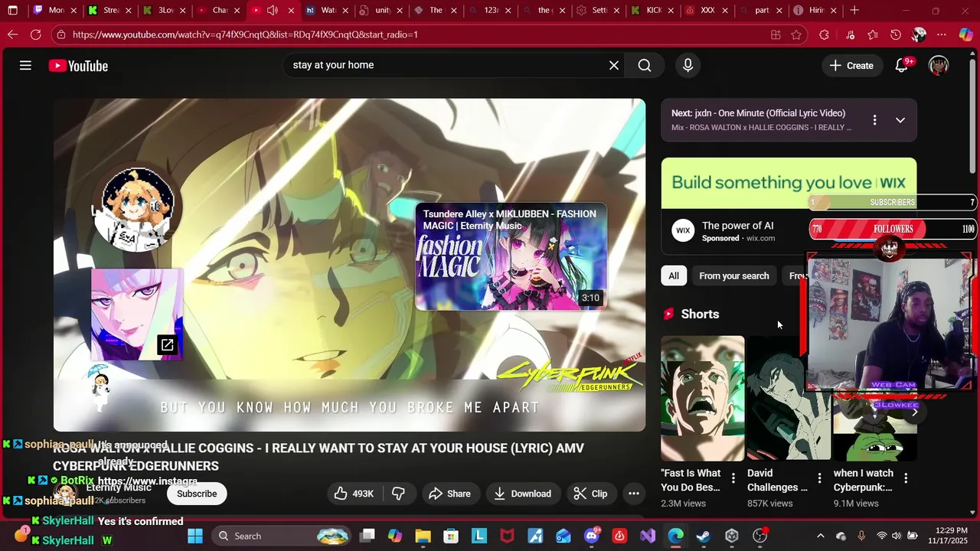Open the Fashion Magic suggested video card
This screenshot has width=980, height=551.
pyautogui.click(x=511, y=256)
